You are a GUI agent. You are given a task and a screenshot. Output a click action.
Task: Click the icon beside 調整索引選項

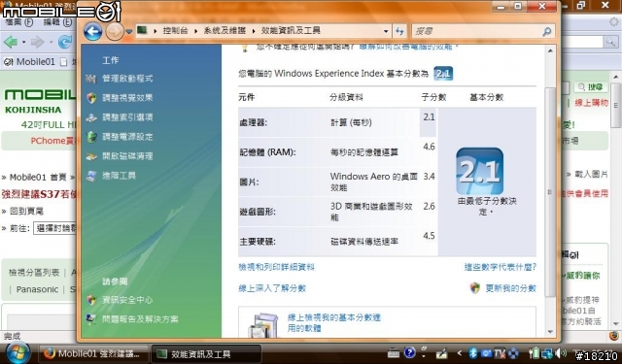[x=91, y=117]
